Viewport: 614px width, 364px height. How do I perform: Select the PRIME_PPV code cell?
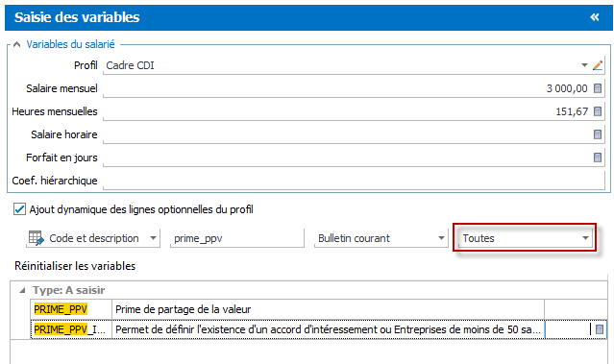[x=71, y=309]
